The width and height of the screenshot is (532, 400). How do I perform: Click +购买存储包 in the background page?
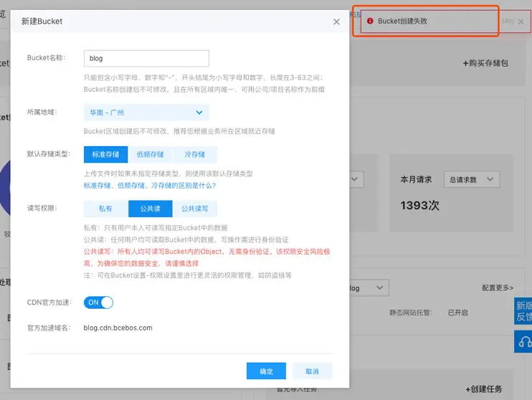[485, 63]
